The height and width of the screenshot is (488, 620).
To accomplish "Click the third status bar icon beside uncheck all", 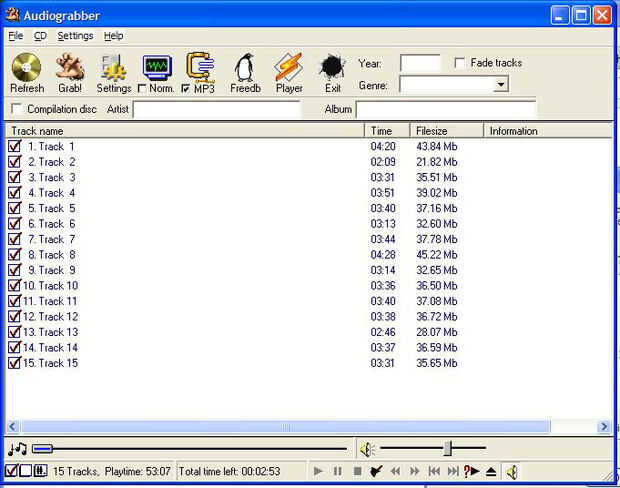I will 40,471.
